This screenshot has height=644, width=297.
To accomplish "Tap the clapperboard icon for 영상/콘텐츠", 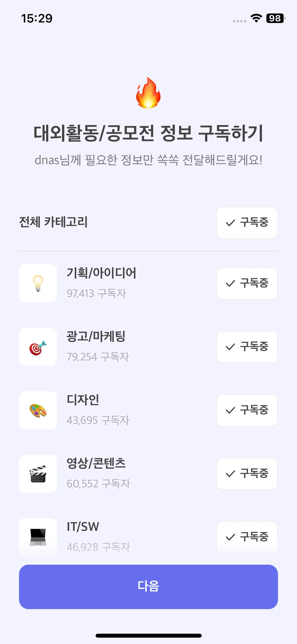I will click(x=38, y=474).
